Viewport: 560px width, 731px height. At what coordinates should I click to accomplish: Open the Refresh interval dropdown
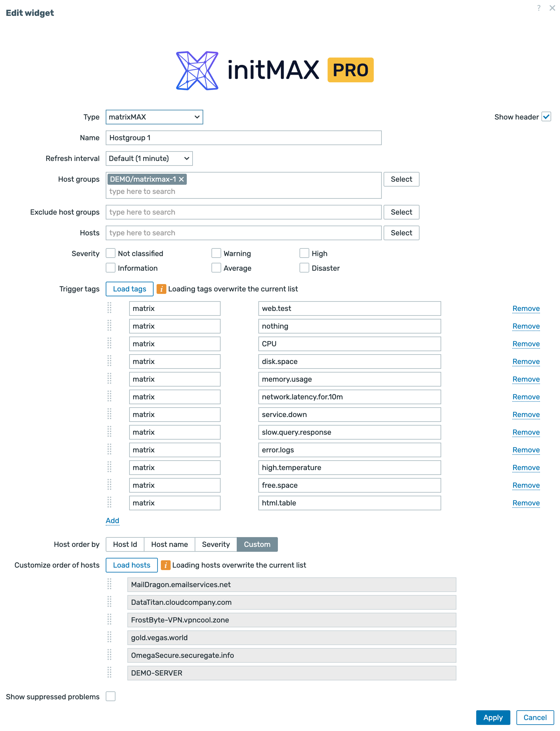pos(149,159)
